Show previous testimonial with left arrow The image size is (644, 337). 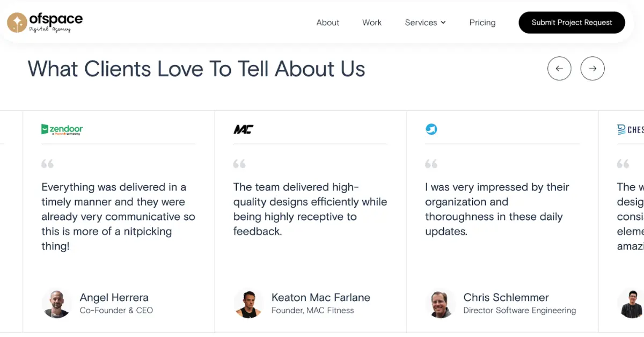(x=559, y=69)
